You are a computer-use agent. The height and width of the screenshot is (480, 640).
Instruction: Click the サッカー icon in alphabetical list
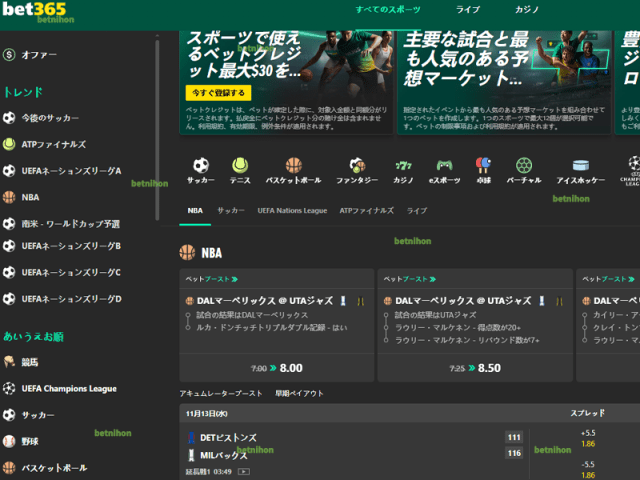pyautogui.click(x=9, y=415)
